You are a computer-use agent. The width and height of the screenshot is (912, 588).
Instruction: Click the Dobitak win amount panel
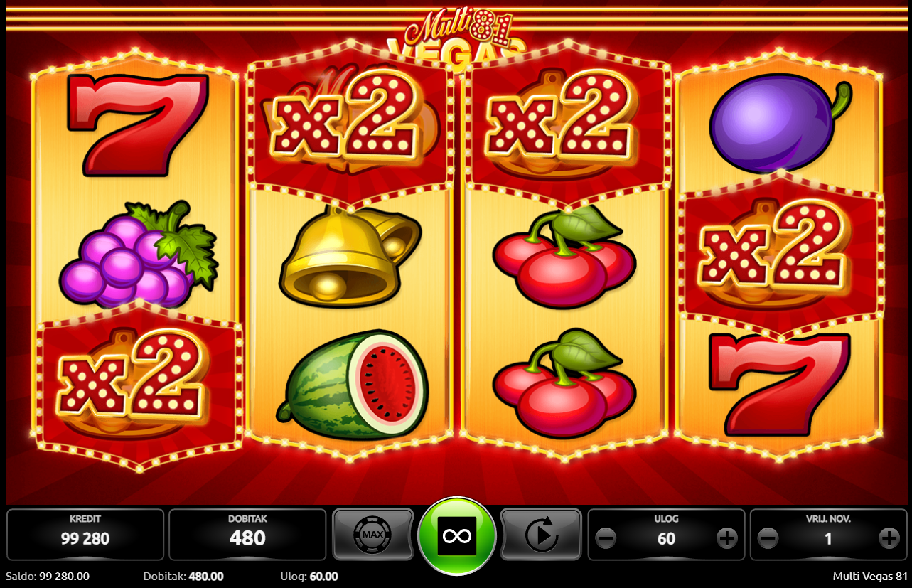click(x=247, y=535)
